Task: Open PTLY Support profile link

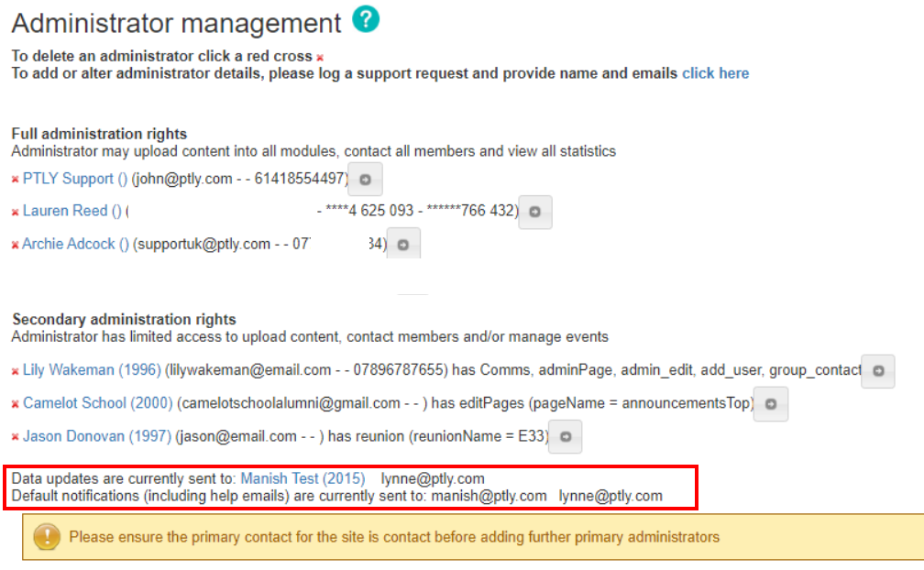Action: [x=74, y=179]
